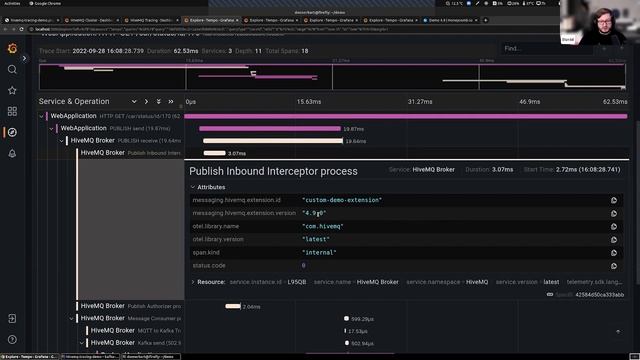Viewport: 640px width, 360px height.
Task: Open the Alerting bell icon
Action: 12,153
